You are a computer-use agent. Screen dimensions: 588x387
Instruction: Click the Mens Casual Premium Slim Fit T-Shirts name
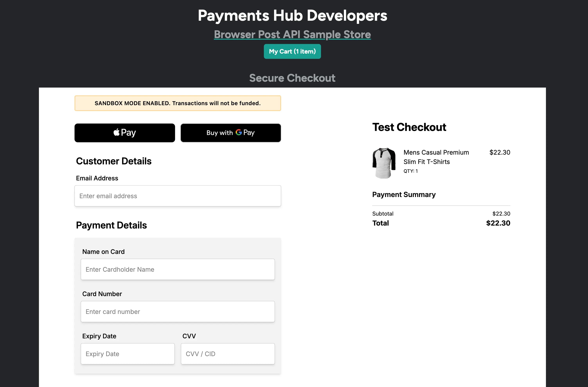(x=436, y=157)
